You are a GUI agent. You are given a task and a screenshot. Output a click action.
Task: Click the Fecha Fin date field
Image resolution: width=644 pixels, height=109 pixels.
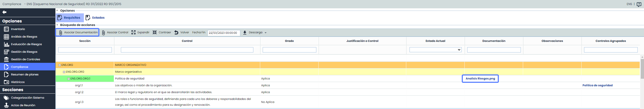[223, 33]
